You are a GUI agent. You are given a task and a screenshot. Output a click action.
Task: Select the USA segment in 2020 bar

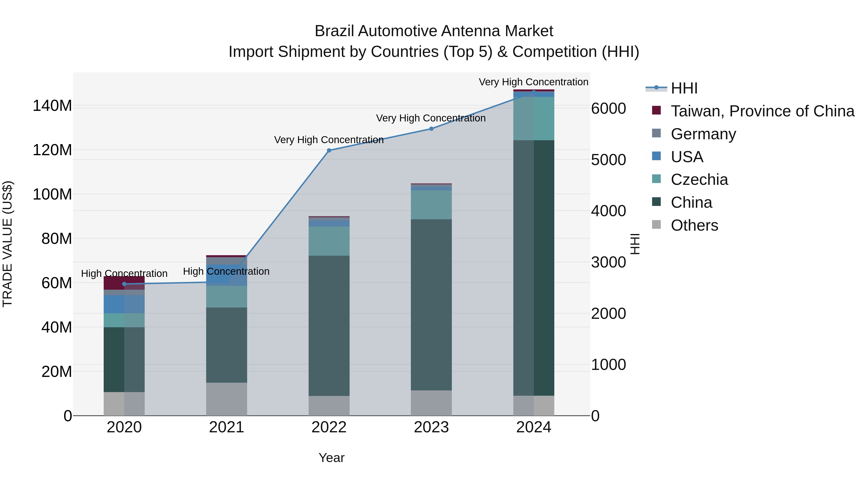coord(124,304)
